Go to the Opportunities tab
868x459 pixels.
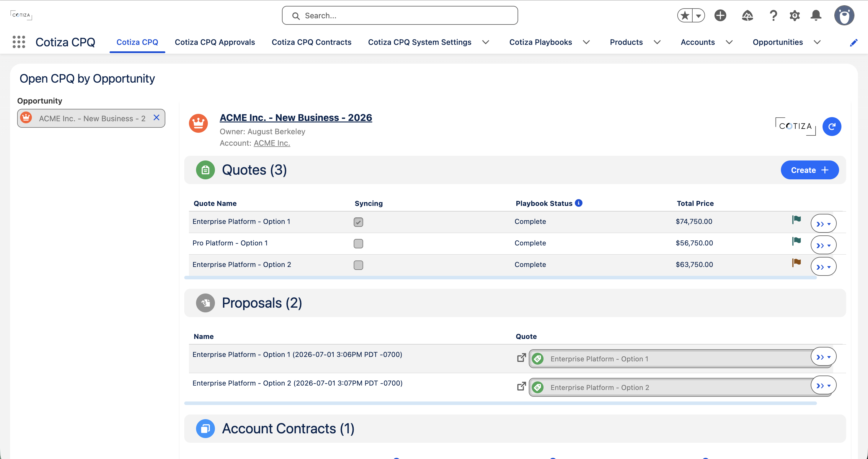pyautogui.click(x=778, y=42)
